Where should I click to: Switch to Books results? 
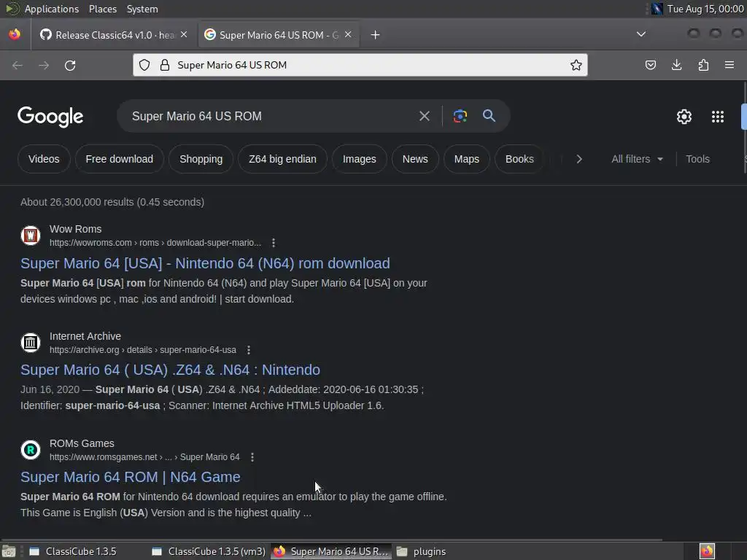(519, 159)
